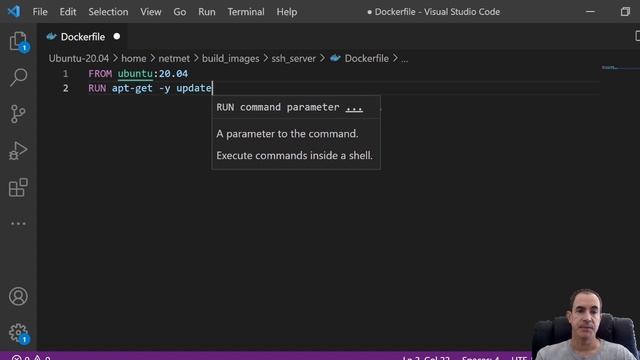Show additional views ellipsis in activity bar
The width and height of the screenshot is (640, 360).
pyautogui.click(x=18, y=224)
